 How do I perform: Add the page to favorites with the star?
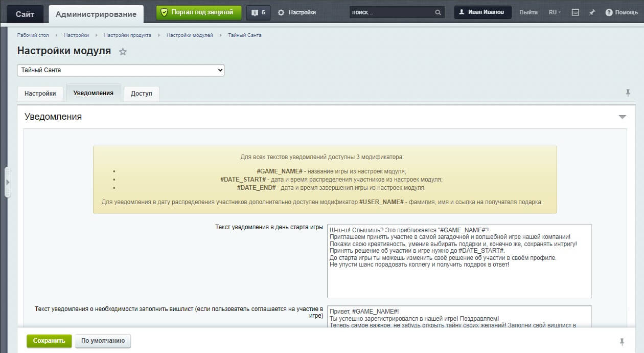click(x=123, y=52)
